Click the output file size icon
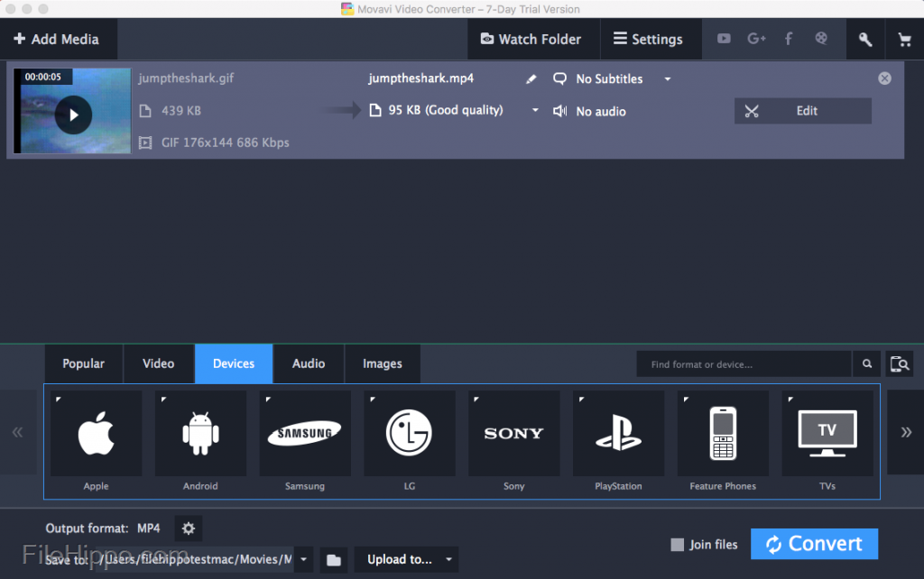The width and height of the screenshot is (924, 579). [x=374, y=110]
